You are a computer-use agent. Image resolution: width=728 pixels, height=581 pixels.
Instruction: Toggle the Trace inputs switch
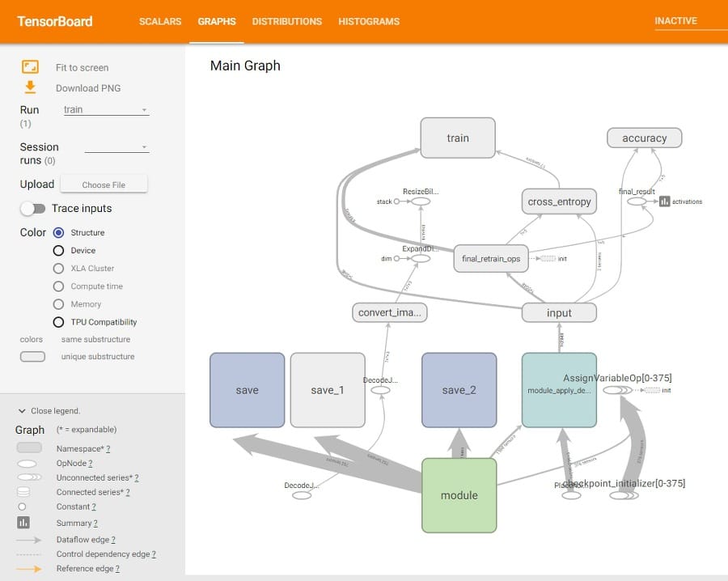[x=33, y=209]
